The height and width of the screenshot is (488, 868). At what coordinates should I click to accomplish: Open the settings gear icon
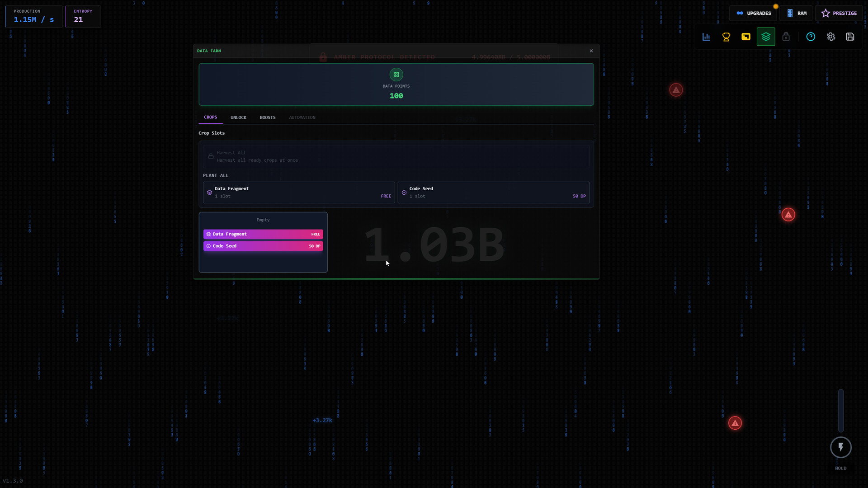tap(831, 37)
